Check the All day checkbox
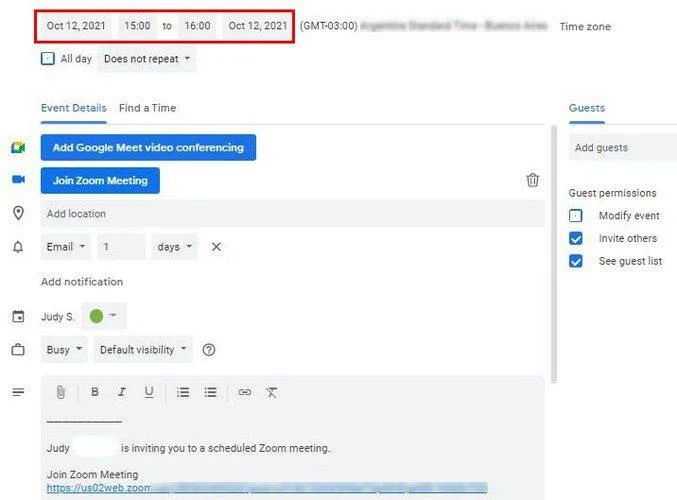The width and height of the screenshot is (677, 500). point(47,58)
